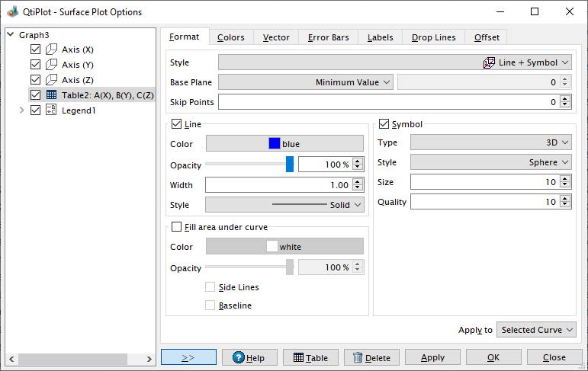The width and height of the screenshot is (588, 371).
Task: Click the Apply button
Action: click(x=432, y=357)
